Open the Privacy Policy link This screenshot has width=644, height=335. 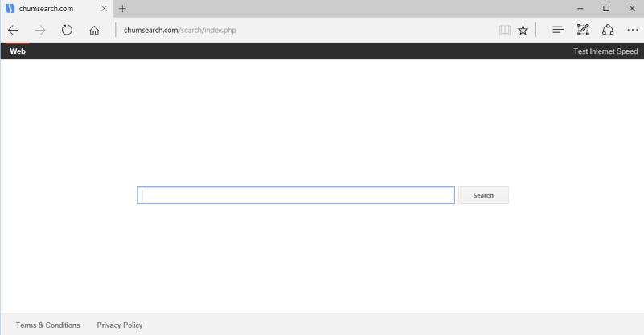point(120,325)
